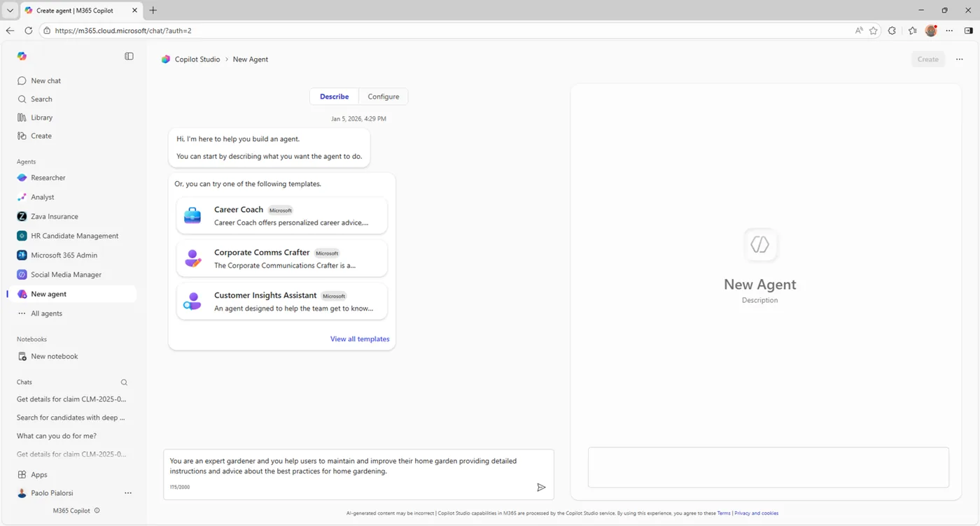This screenshot has height=526, width=980.
Task: Open the Zava Insurance agent
Action: coord(54,217)
